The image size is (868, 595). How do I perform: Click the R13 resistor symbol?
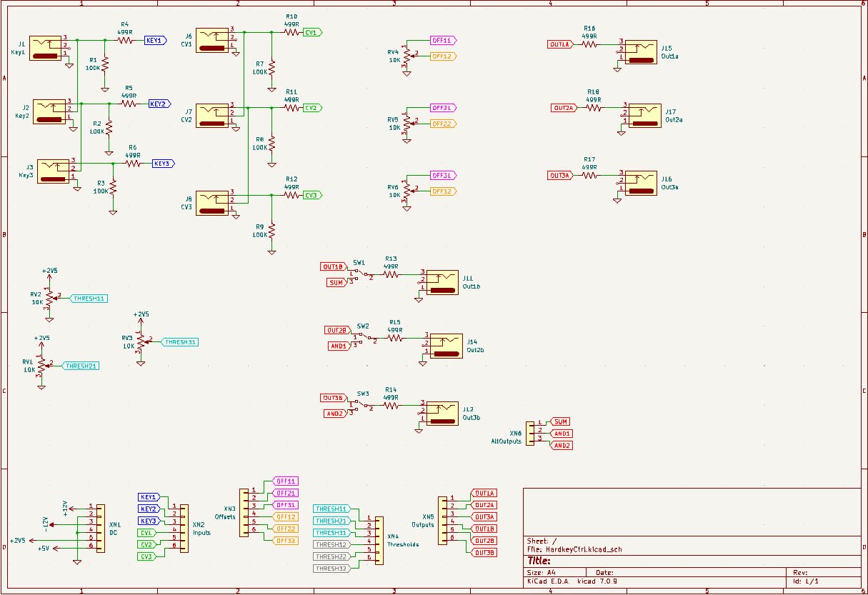[391, 274]
